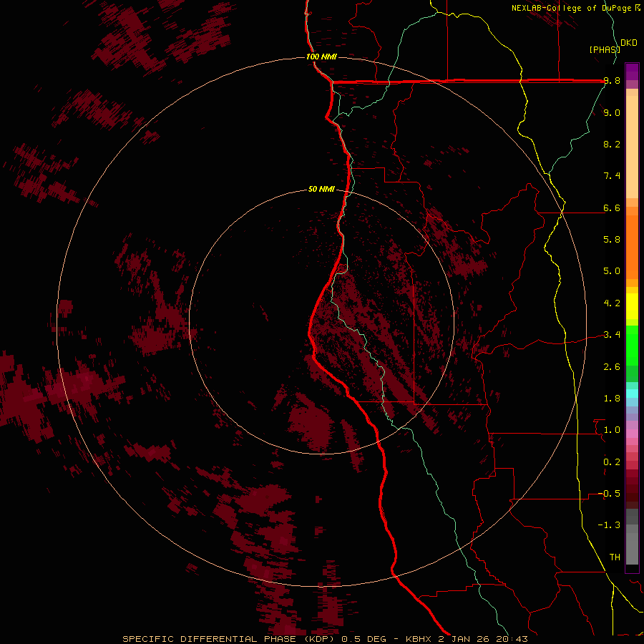Click the bright green segment of the color bar
This screenshot has width=644, height=644.
click(632, 346)
